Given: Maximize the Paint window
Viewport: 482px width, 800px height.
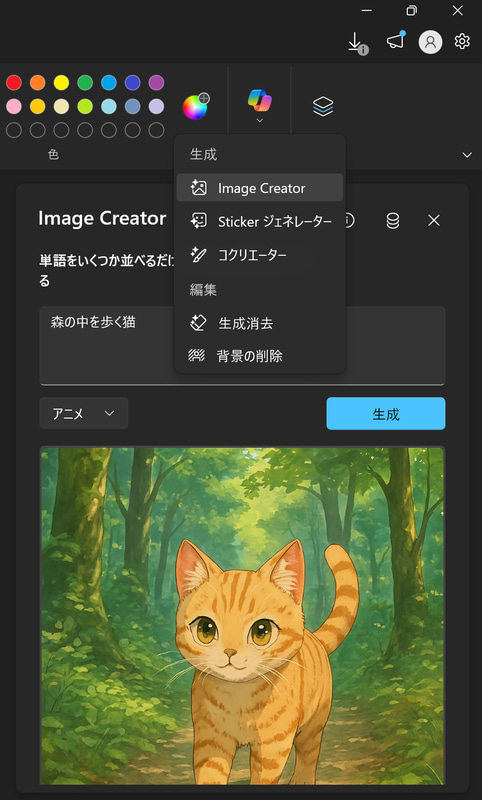Looking at the screenshot, I should (x=411, y=11).
